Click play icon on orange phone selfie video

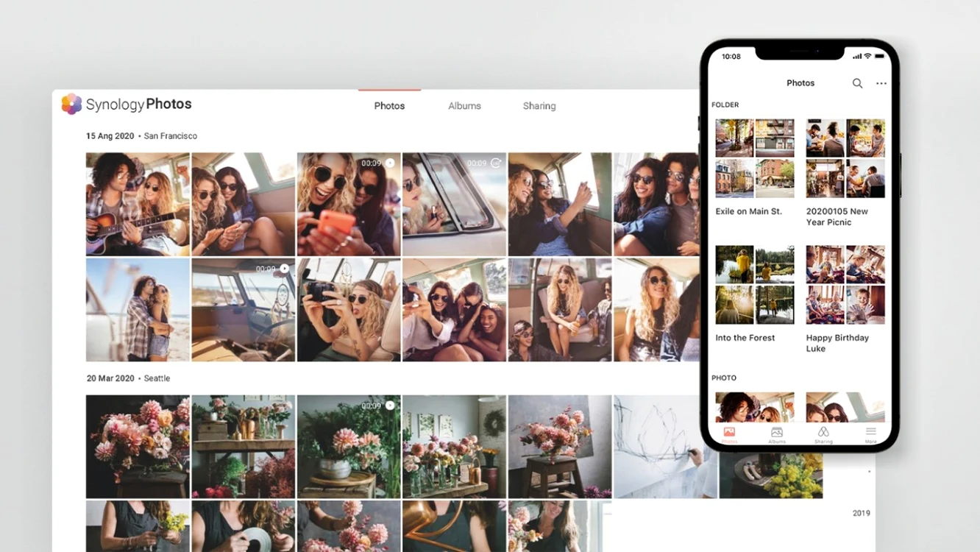coord(390,163)
